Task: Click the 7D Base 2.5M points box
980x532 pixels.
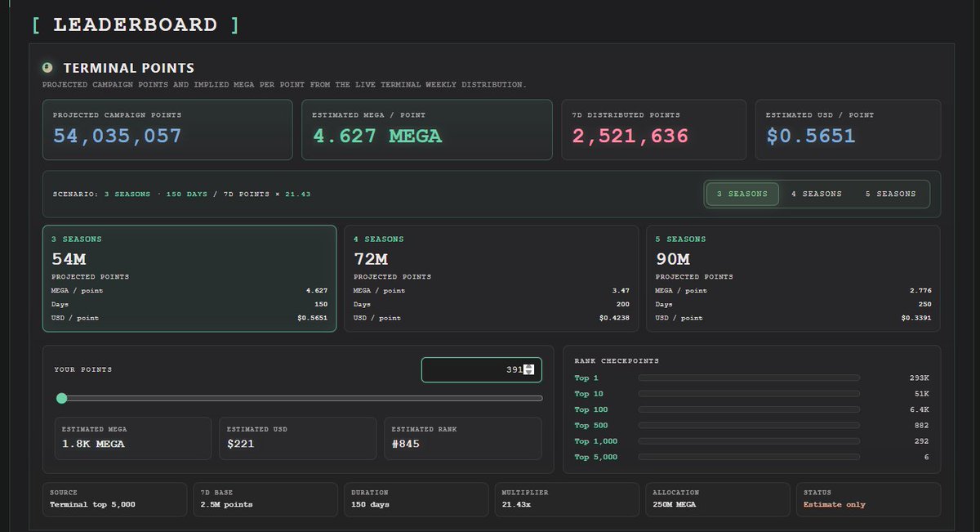Action: 265,499
